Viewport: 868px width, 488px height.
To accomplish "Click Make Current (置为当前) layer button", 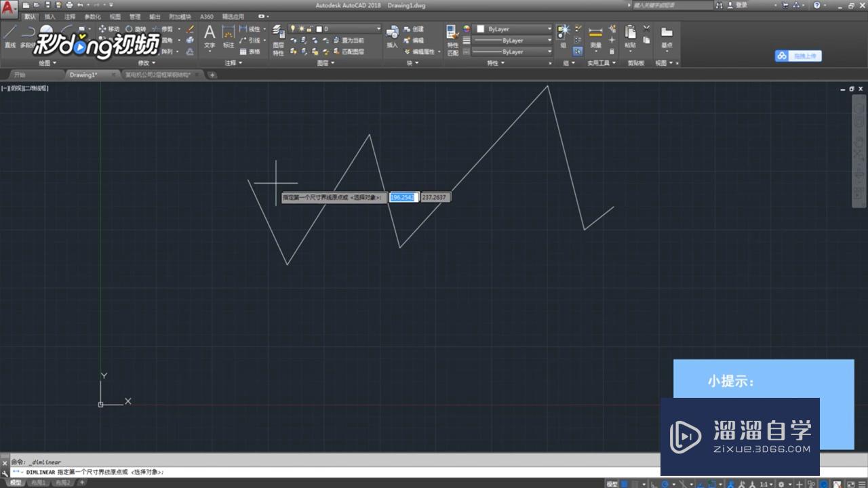I will [x=348, y=41].
